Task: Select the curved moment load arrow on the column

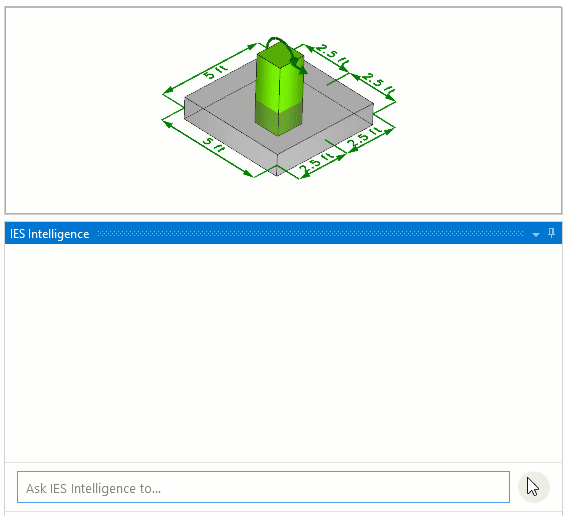Action: coord(286,53)
